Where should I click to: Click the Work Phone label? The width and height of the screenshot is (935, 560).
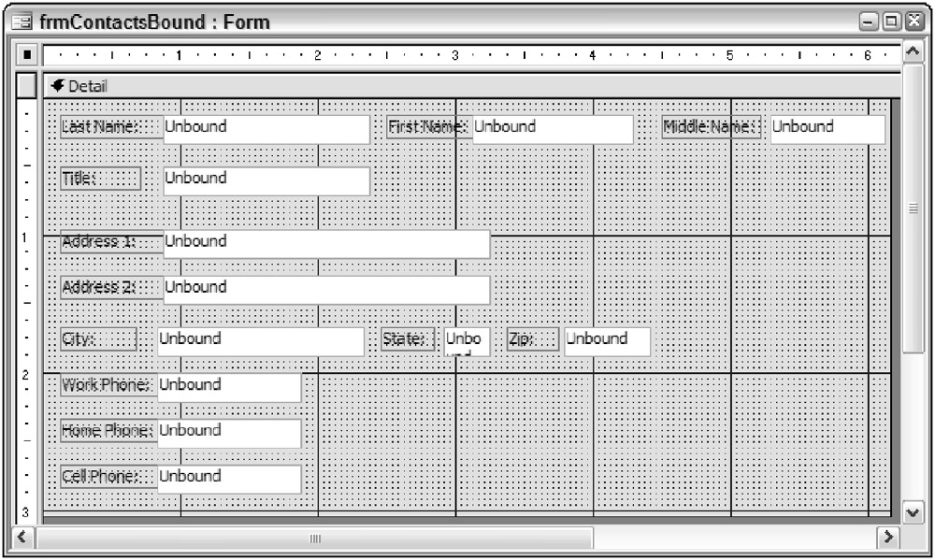click(107, 386)
